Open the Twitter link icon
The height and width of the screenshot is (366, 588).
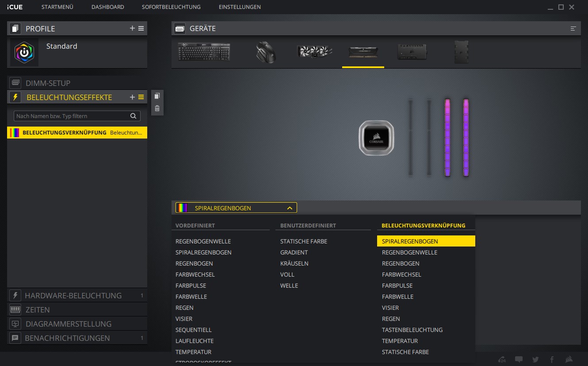pos(535,359)
